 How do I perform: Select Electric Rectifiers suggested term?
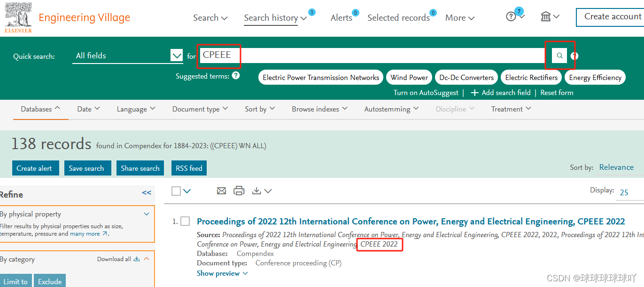point(531,78)
